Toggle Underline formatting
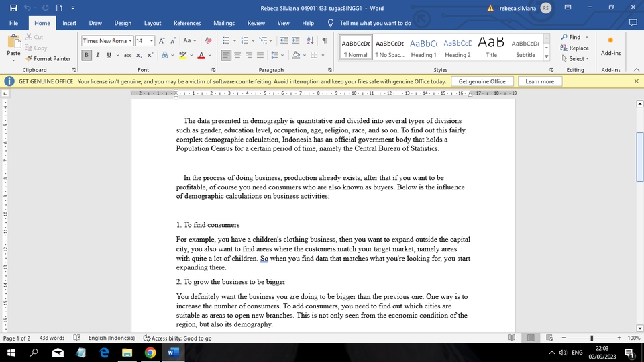644x362 pixels. 109,55
